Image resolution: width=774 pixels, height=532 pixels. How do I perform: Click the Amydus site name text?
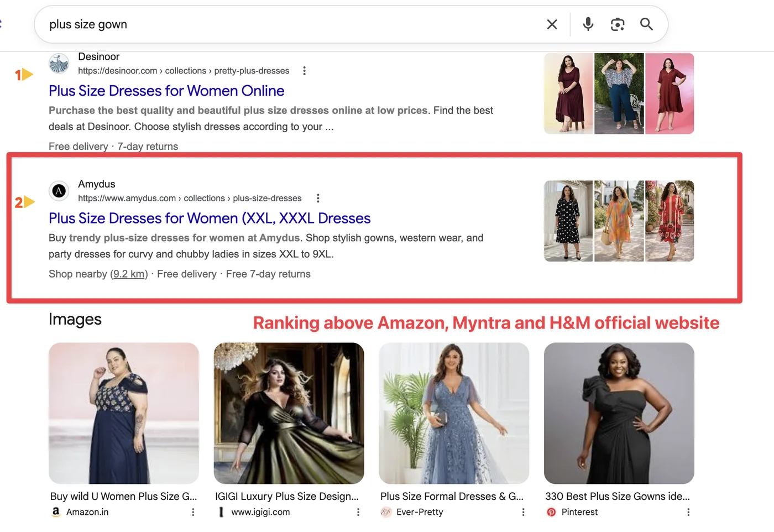pyautogui.click(x=97, y=184)
